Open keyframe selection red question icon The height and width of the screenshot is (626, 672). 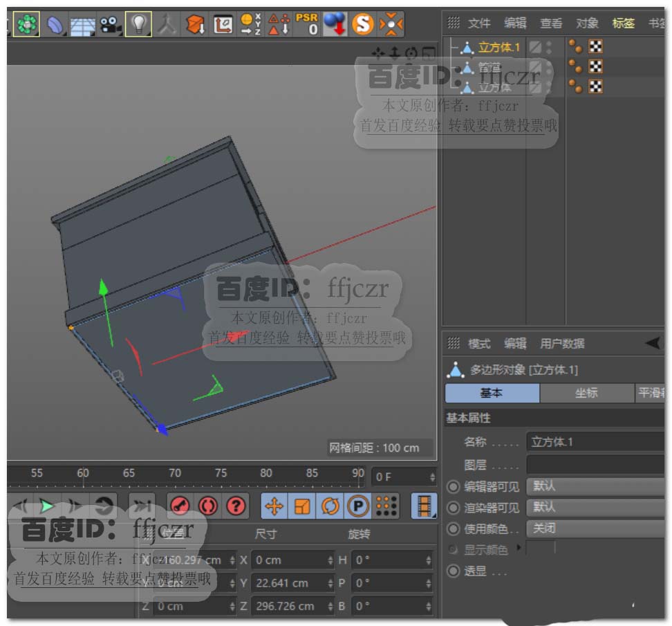(236, 506)
